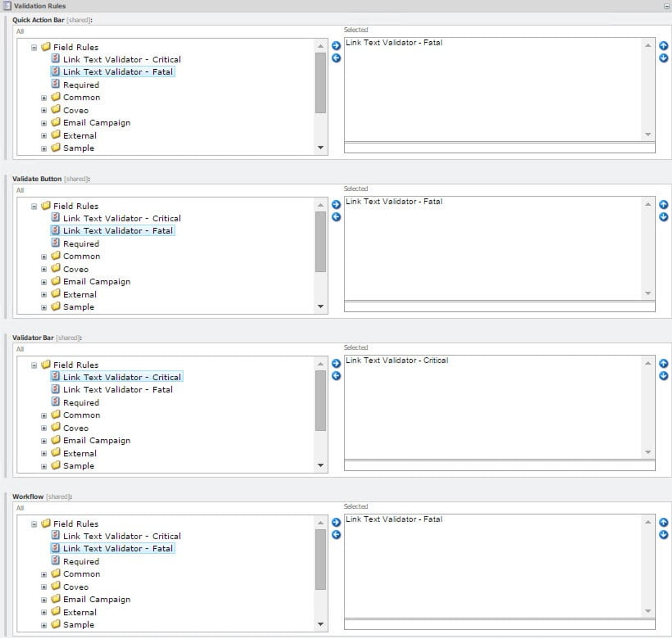Add rule with right-arrow in Validate Button section
The height and width of the screenshot is (638, 672).
336,204
